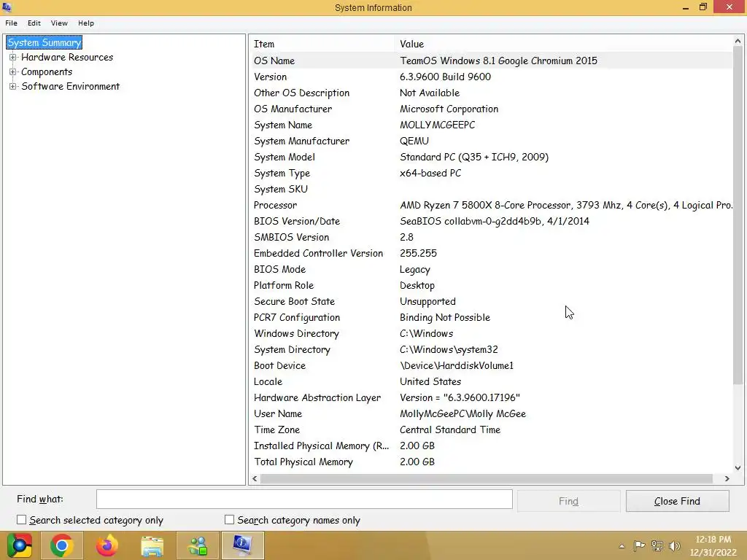Screen dimensions: 747x560
Task: Show hidden tray icons arrow
Action: (622, 546)
